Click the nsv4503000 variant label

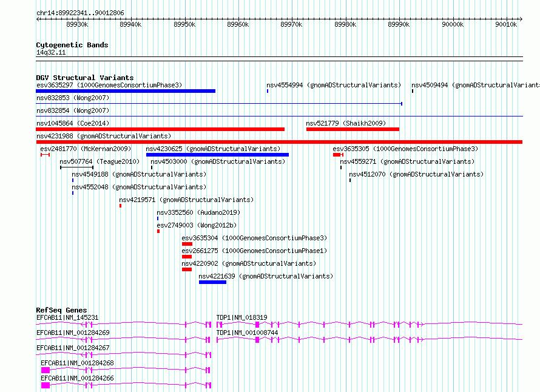218,161
